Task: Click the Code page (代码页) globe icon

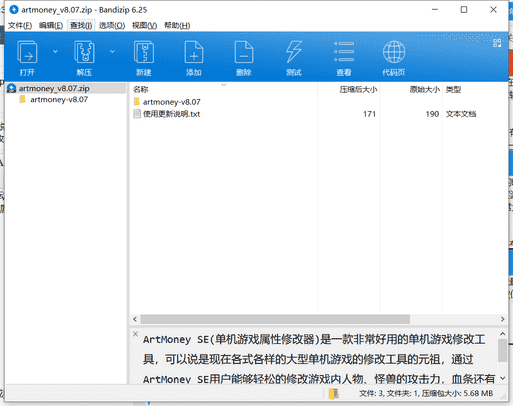Action: pyautogui.click(x=394, y=52)
